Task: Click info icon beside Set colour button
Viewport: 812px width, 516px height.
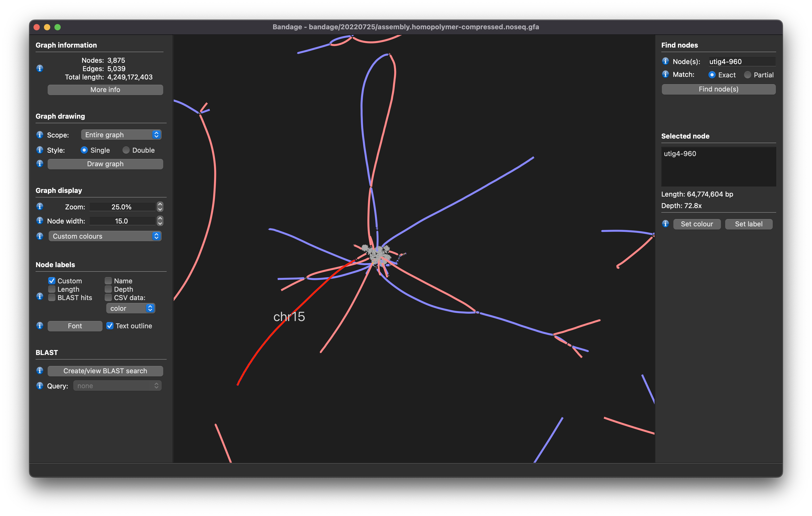Action: [x=665, y=224]
